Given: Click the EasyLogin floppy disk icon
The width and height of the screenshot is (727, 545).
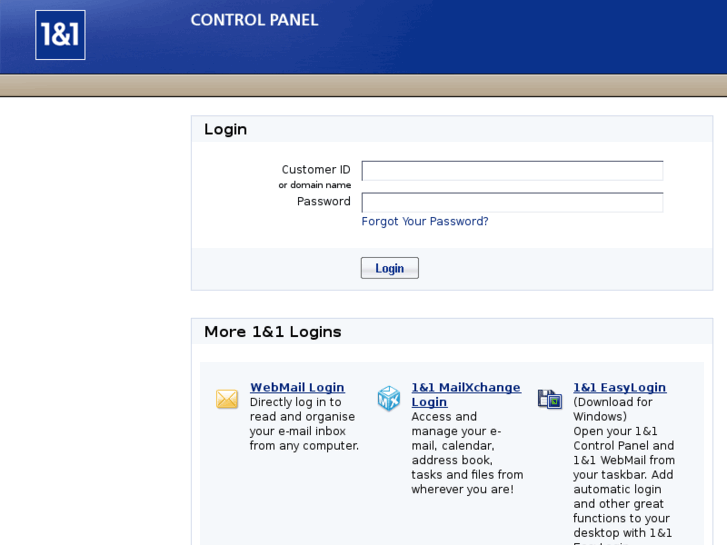Looking at the screenshot, I should (x=550, y=399).
